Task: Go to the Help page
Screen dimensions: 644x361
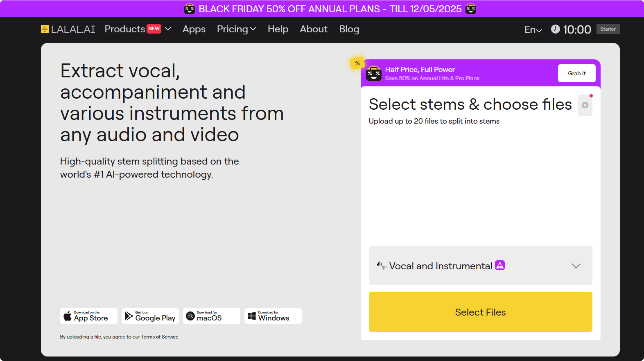Action: pos(278,29)
